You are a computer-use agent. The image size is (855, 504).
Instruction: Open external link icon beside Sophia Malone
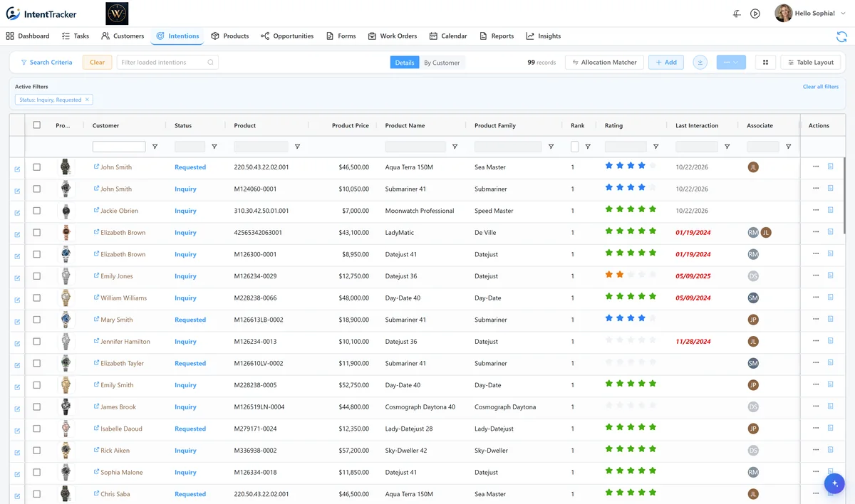pos(96,472)
